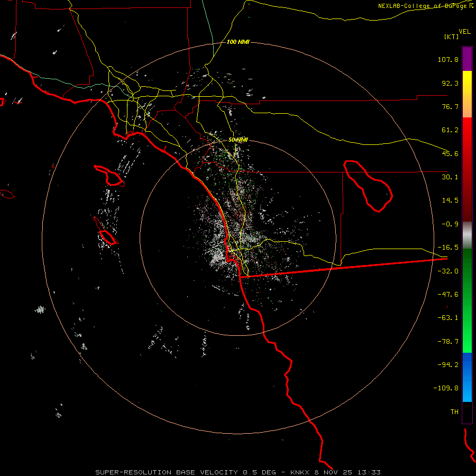
Task: Click the 14.5 legend value
Action: (x=450, y=200)
